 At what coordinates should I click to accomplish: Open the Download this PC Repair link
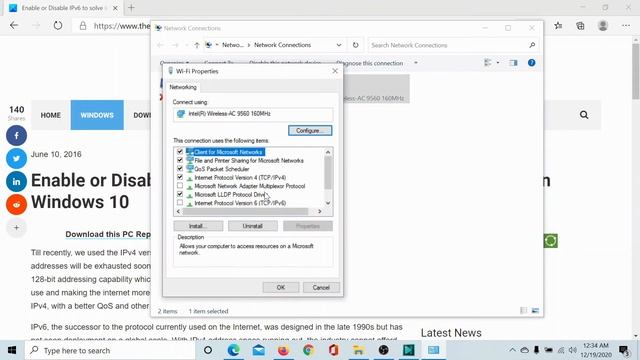108,234
